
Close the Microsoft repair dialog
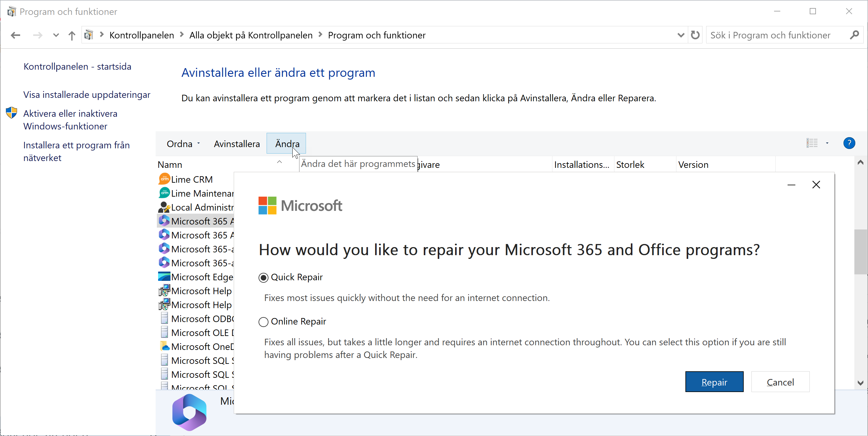pos(816,185)
